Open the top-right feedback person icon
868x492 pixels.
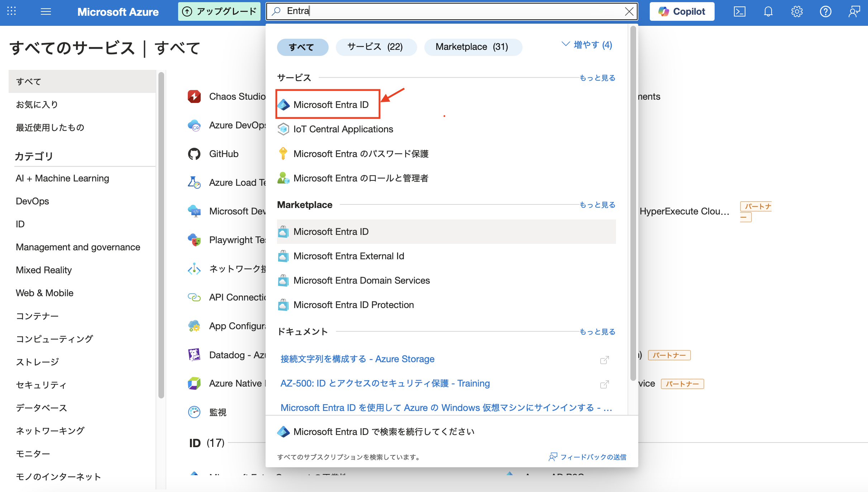pos(854,12)
